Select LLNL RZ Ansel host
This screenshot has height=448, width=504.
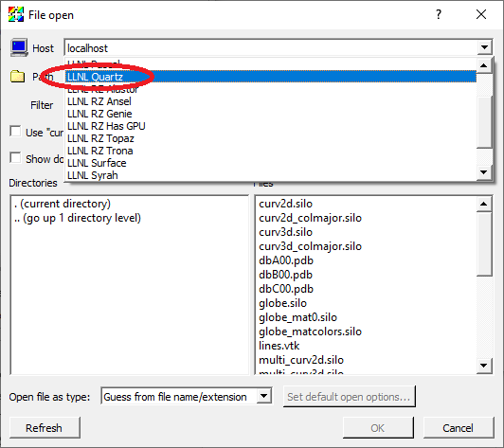click(271, 101)
